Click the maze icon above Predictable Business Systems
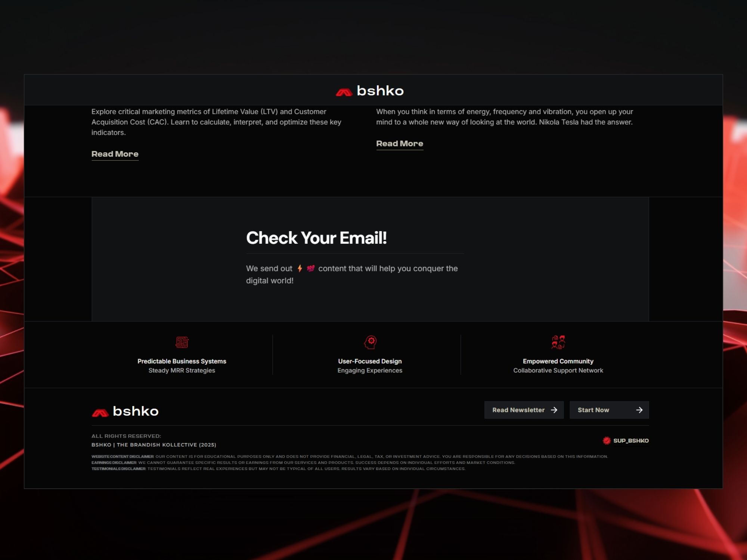This screenshot has width=747, height=560. point(182,342)
